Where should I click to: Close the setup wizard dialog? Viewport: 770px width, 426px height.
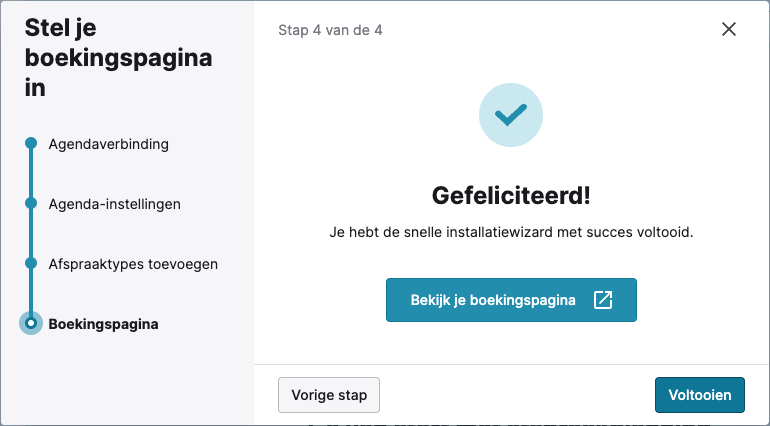click(x=729, y=29)
